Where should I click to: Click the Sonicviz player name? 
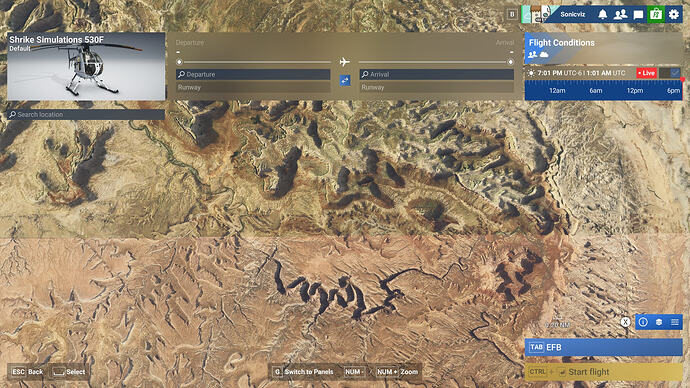tap(573, 15)
